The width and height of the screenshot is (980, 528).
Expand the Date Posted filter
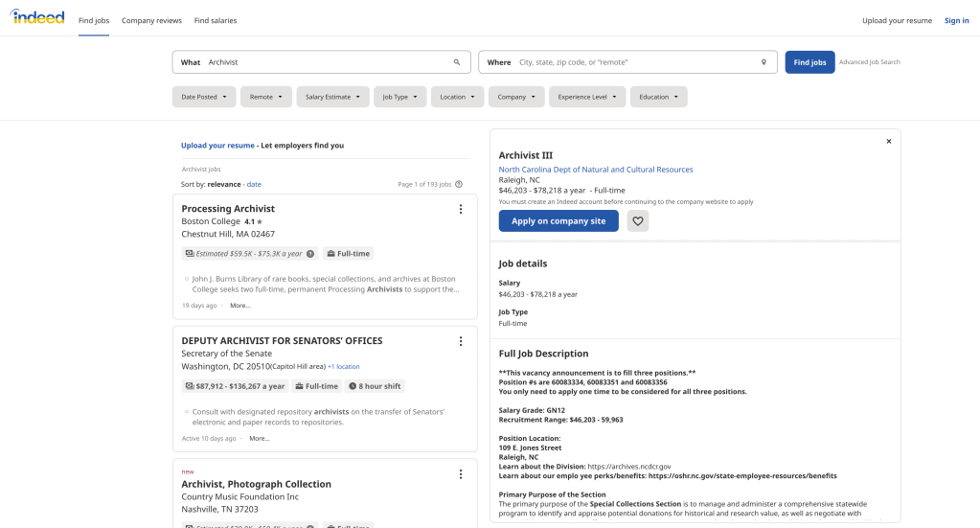click(x=203, y=97)
